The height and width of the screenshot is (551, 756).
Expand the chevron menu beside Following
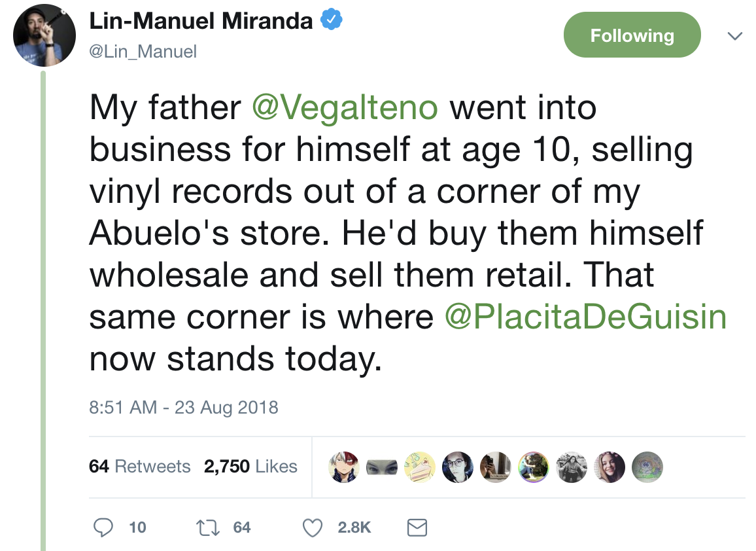[x=734, y=36]
